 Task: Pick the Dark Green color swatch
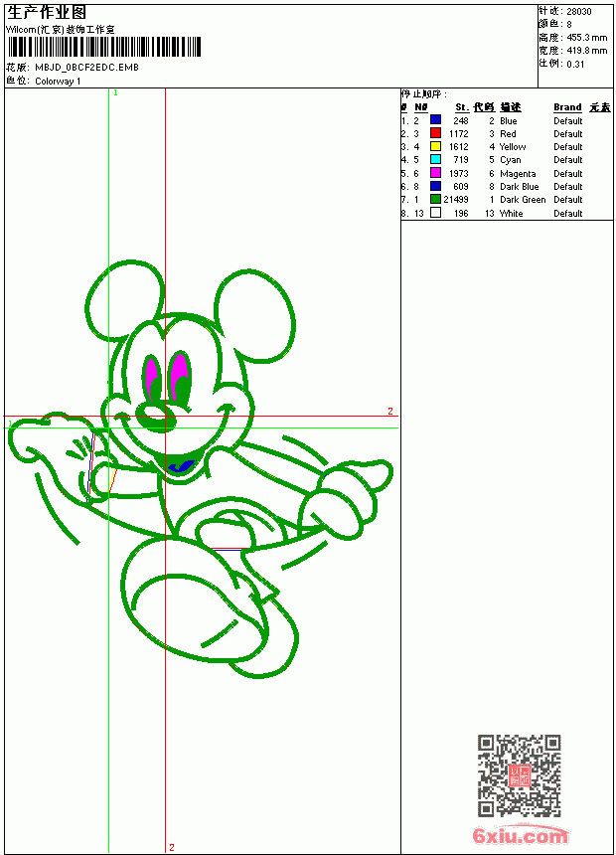[435, 199]
